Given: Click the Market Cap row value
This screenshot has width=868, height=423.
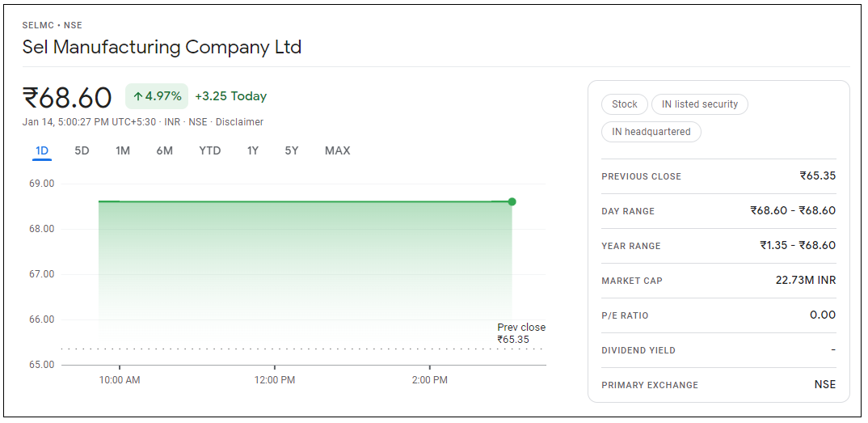Looking at the screenshot, I should click(x=806, y=281).
